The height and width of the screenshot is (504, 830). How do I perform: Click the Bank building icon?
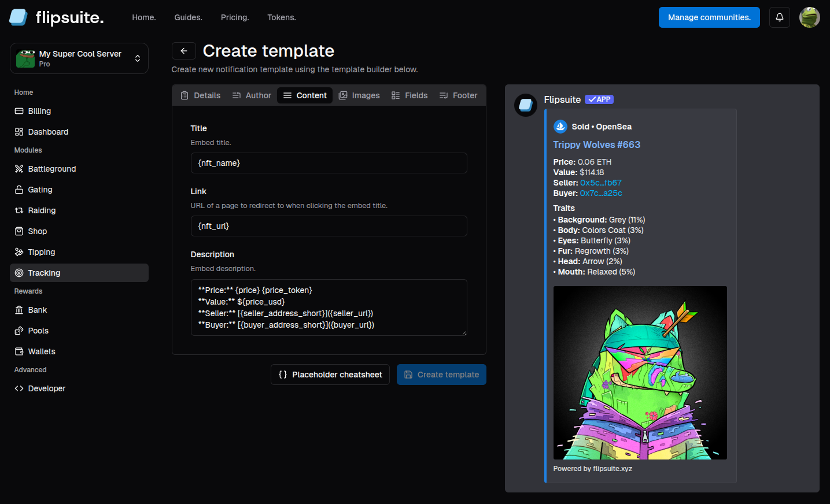click(x=19, y=310)
